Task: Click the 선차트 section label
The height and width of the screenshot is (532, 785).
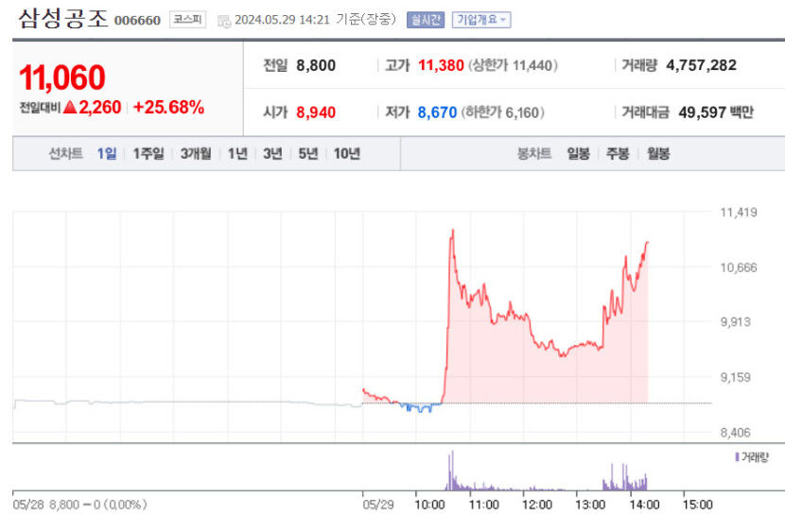Action: click(65, 153)
